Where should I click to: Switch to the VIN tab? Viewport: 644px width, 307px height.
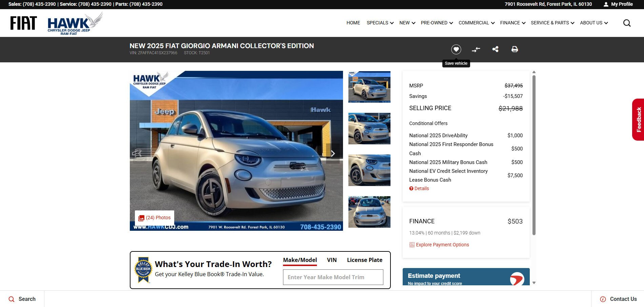(331, 260)
